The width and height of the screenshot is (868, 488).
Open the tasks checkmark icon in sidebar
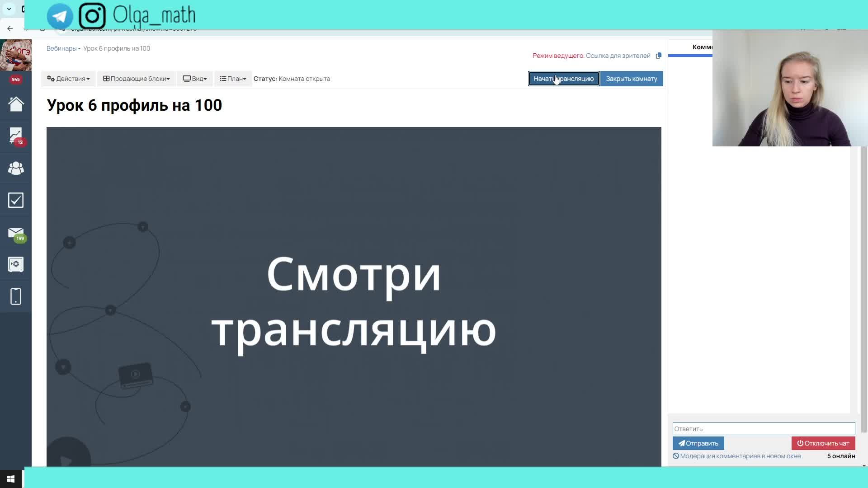[16, 200]
